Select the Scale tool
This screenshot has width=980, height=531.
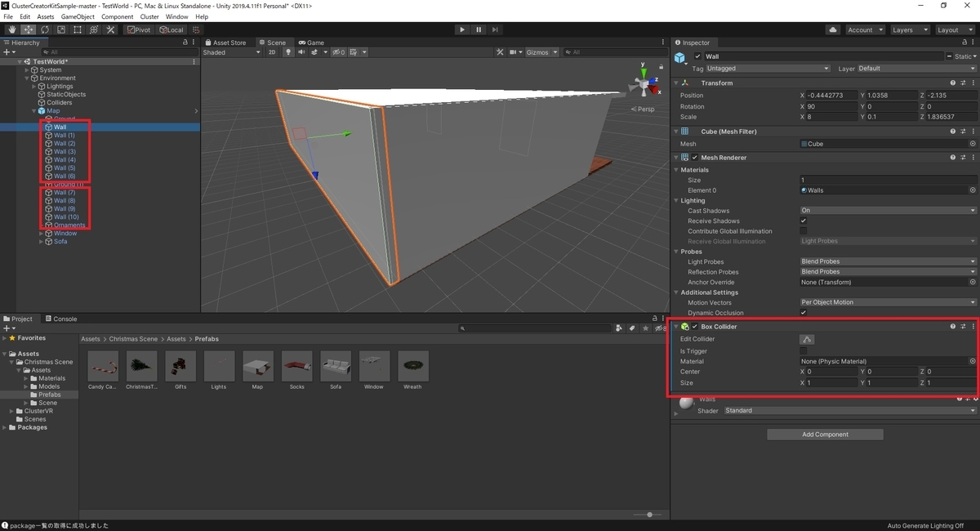click(60, 29)
